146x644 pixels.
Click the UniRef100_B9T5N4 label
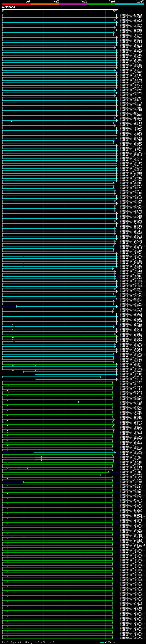click(x=131, y=110)
